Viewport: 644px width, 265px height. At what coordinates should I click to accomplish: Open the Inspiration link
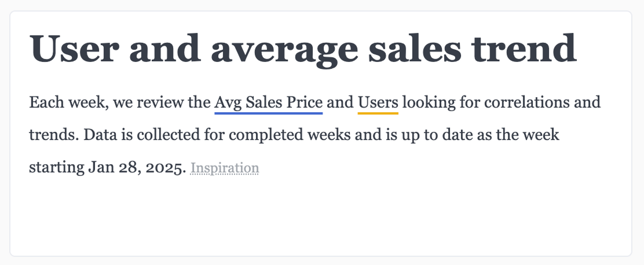point(224,168)
